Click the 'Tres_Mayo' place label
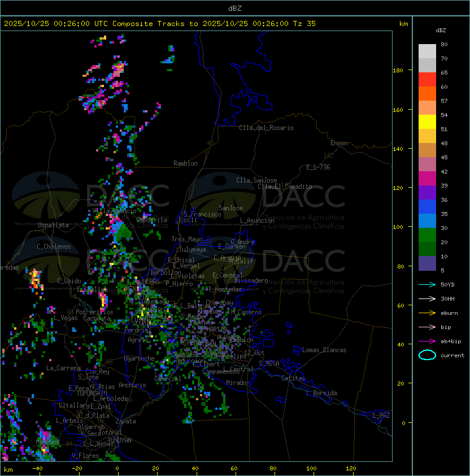The width and height of the screenshot is (470, 476). [x=186, y=239]
